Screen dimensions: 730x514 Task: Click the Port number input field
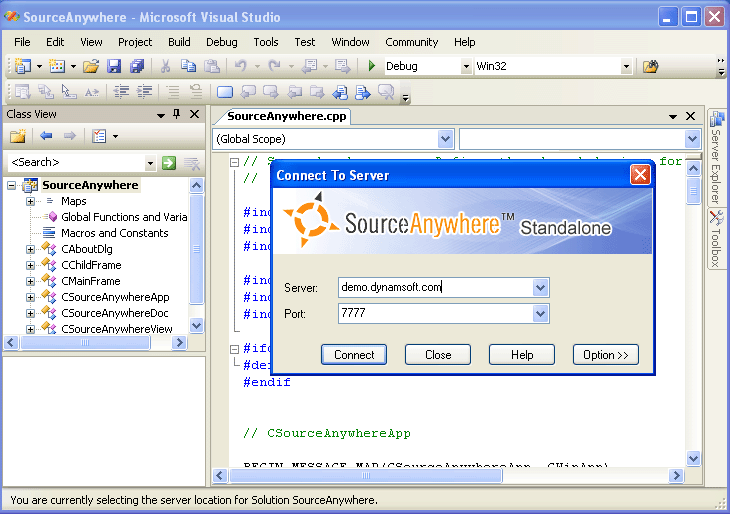coord(436,314)
